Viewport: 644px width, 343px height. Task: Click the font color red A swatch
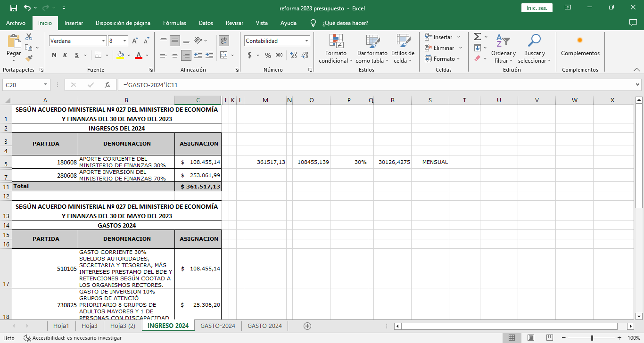[x=139, y=55]
